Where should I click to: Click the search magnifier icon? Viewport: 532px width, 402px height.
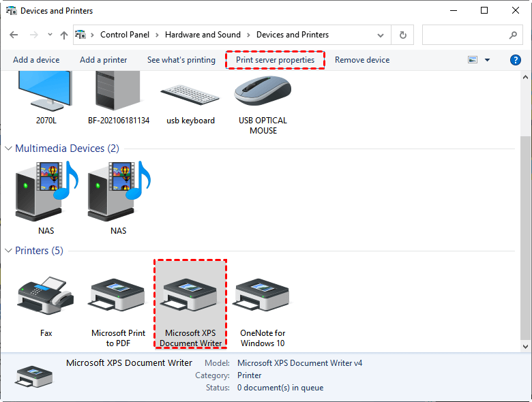513,35
